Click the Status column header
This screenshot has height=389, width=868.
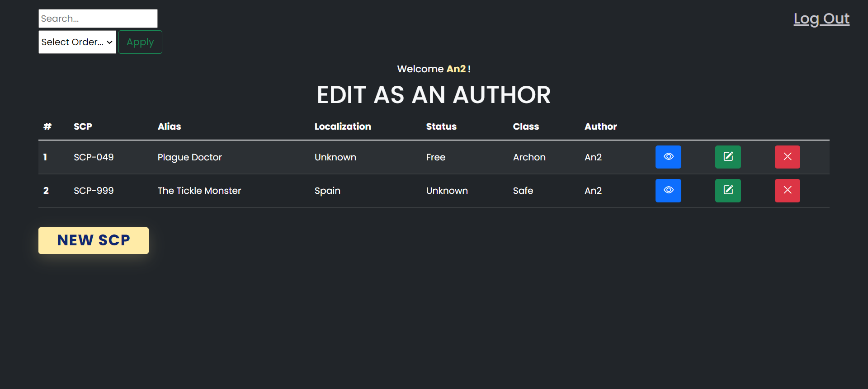[441, 127]
